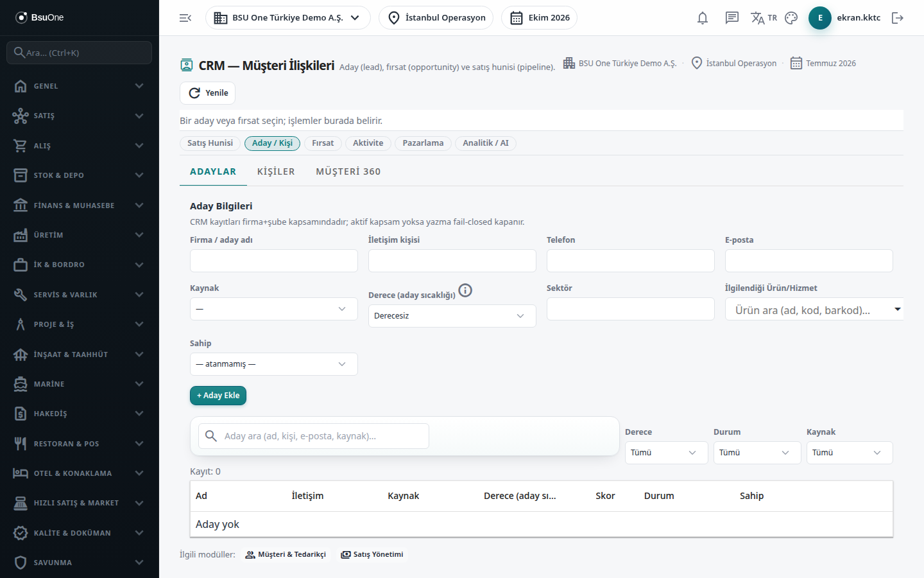Click the + Aday Ekle button
924x578 pixels.
click(218, 396)
